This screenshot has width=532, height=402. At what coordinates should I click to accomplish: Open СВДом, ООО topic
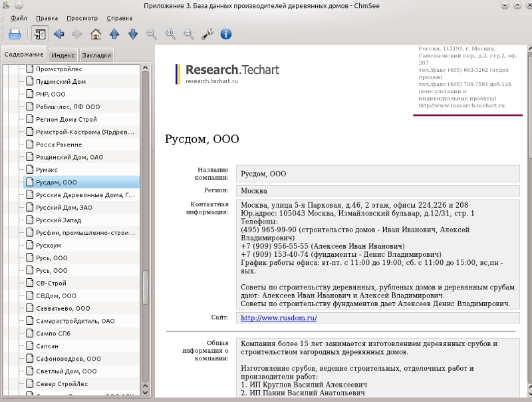57,296
